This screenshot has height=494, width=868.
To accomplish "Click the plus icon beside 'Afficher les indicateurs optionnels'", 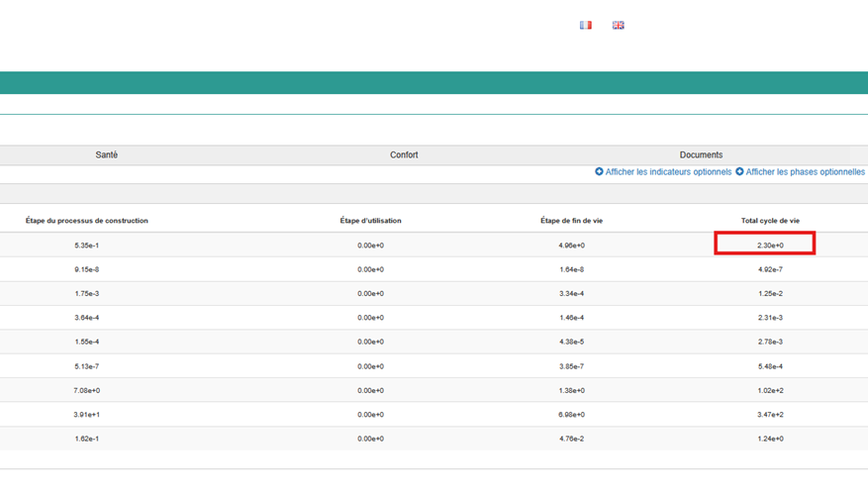I will pos(599,172).
